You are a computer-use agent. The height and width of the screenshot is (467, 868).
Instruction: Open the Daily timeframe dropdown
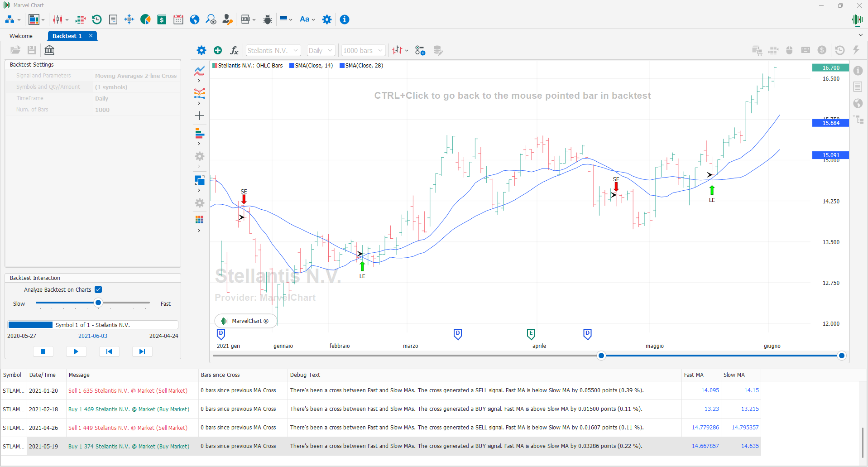click(x=321, y=50)
